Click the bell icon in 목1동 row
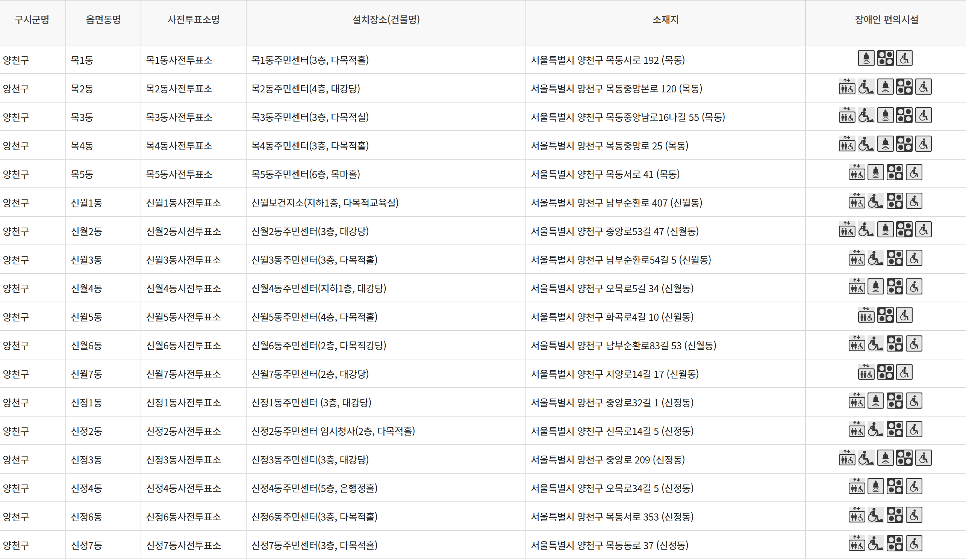The height and width of the screenshot is (560, 966). (x=866, y=59)
